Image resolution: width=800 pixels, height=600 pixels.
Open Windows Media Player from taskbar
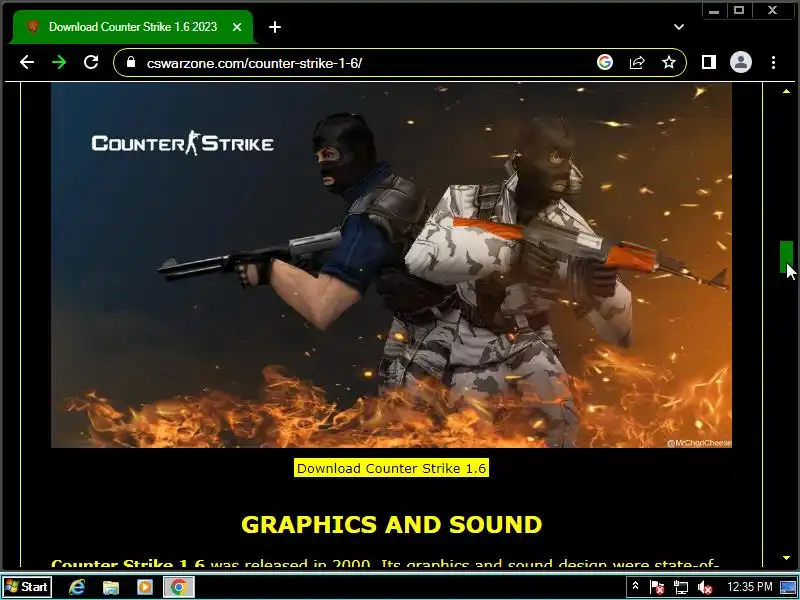coord(145,587)
